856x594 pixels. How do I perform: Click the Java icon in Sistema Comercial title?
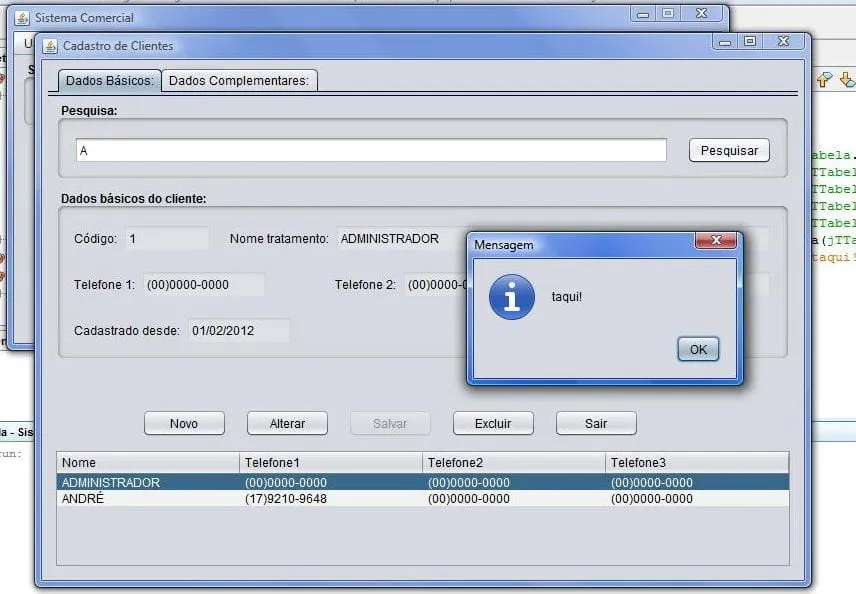pos(22,19)
